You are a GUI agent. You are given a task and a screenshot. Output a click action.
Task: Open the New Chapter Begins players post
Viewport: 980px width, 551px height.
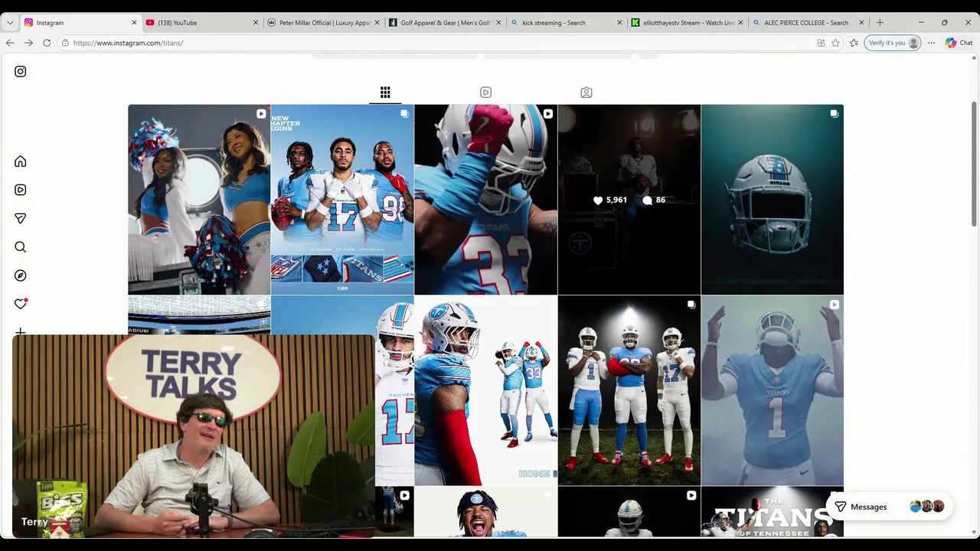point(342,200)
